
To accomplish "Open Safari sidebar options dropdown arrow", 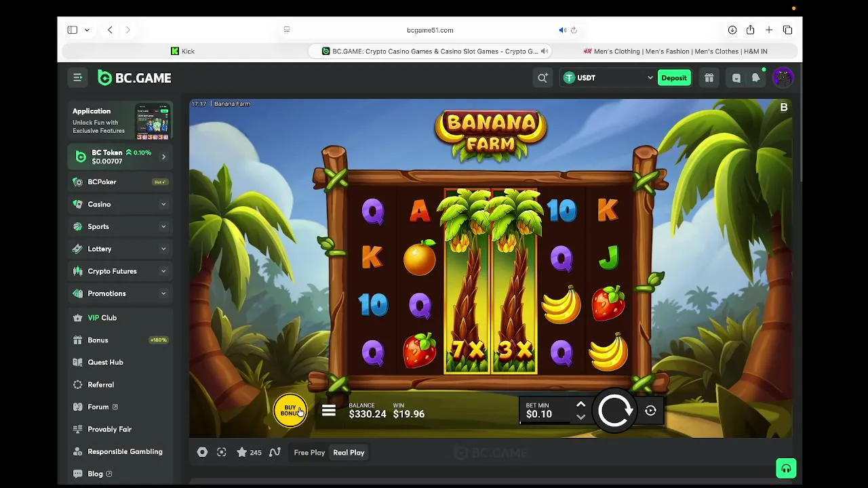I will [87, 30].
